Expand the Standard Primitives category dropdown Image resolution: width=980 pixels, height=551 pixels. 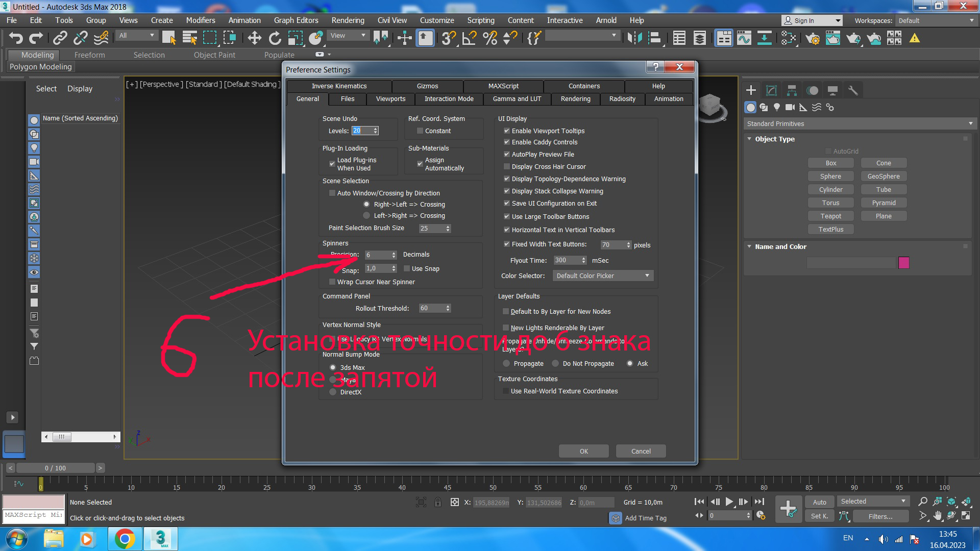860,124
